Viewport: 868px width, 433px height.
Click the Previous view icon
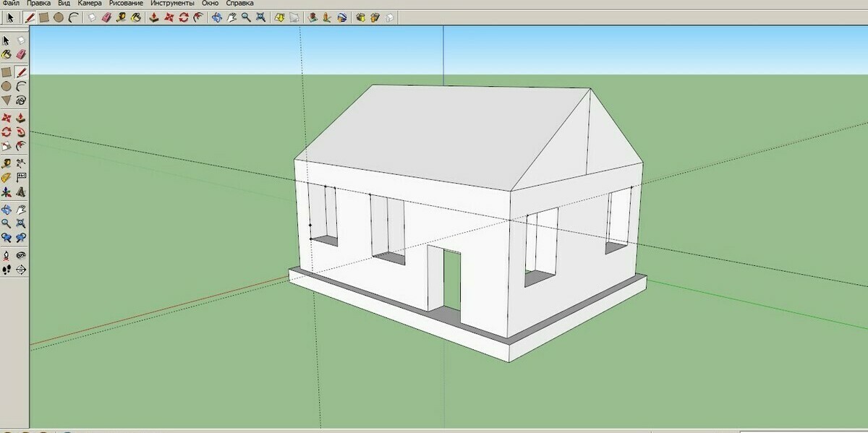7,237
